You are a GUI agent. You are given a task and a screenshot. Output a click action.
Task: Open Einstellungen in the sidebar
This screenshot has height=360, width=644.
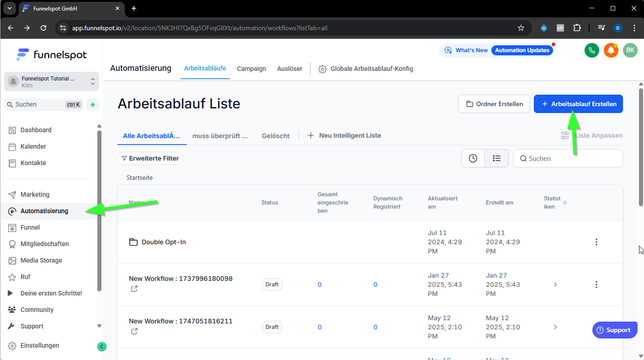pyautogui.click(x=40, y=345)
